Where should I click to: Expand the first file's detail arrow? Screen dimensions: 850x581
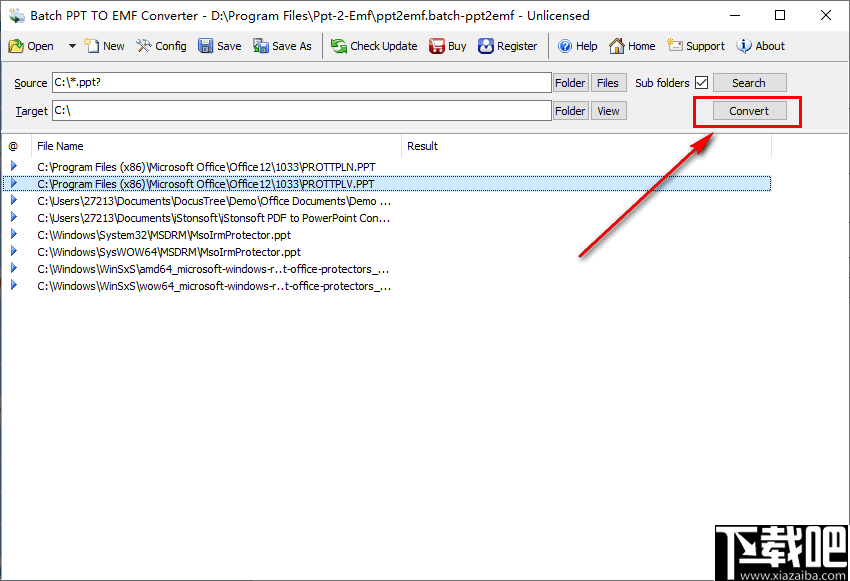(13, 166)
